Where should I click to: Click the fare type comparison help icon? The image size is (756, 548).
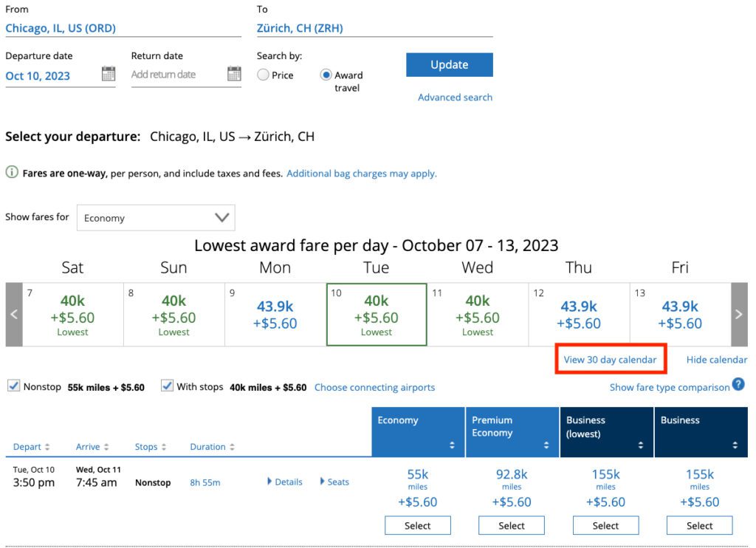pos(738,385)
